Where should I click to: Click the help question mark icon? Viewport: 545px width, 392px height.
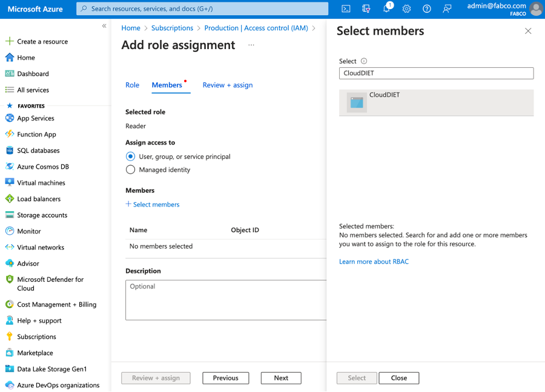coord(426,8)
